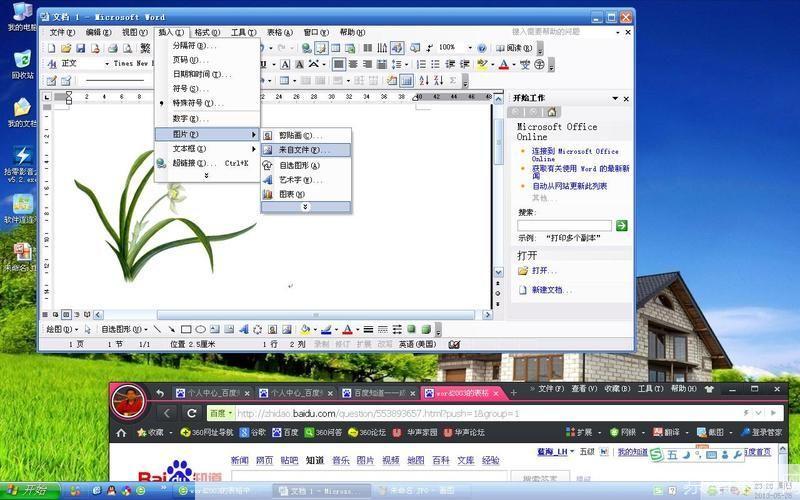
Task: Click the Line Style icon in Drawing toolbar
Action: pyautogui.click(x=368, y=329)
